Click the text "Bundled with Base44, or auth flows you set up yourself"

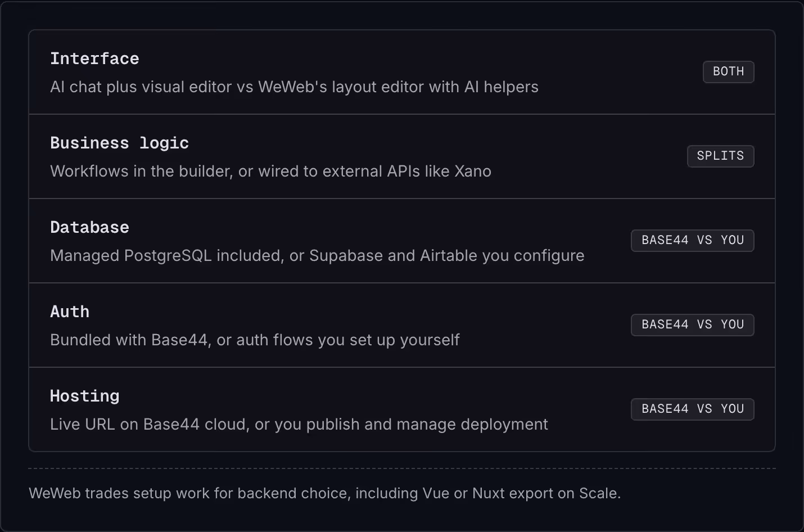coord(255,340)
